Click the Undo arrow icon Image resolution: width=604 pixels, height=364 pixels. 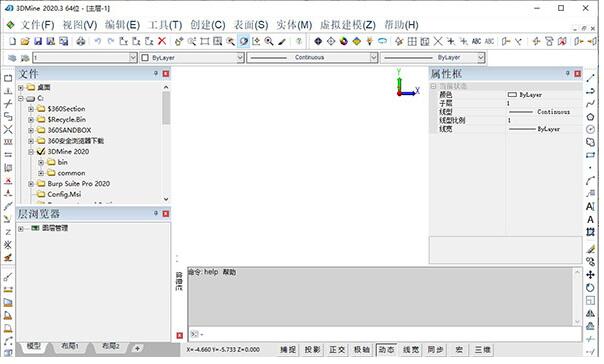pyautogui.click(x=98, y=41)
